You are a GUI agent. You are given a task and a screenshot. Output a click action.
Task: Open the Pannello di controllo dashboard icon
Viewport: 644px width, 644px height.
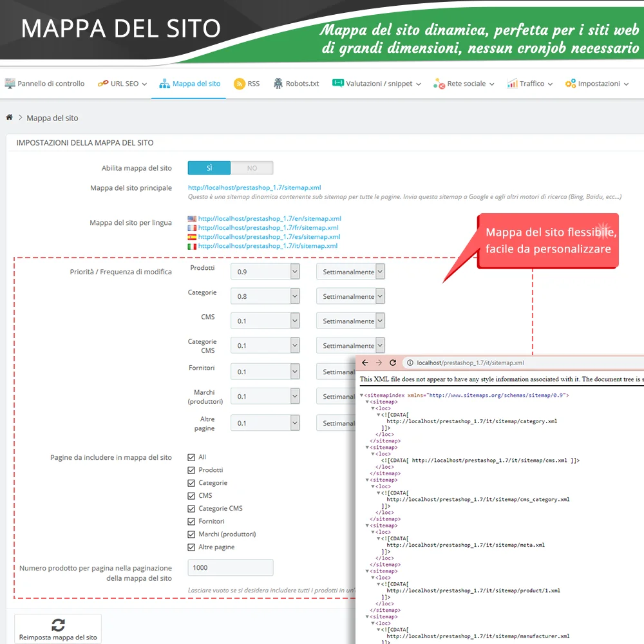point(10,83)
